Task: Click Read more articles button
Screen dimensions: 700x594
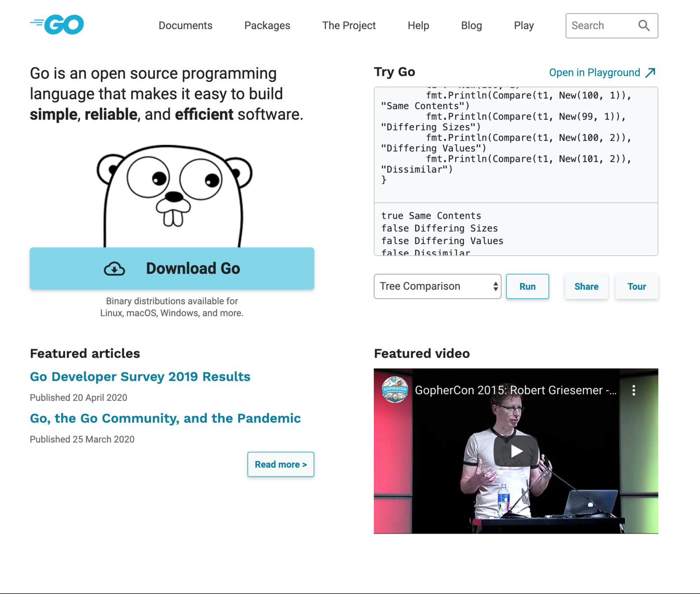Action: (281, 464)
